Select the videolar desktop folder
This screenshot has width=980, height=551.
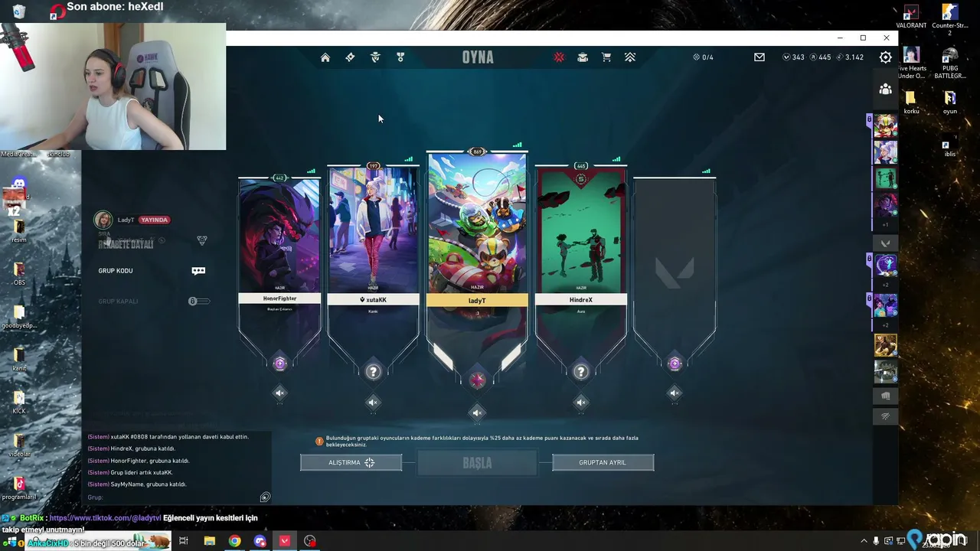pyautogui.click(x=19, y=445)
